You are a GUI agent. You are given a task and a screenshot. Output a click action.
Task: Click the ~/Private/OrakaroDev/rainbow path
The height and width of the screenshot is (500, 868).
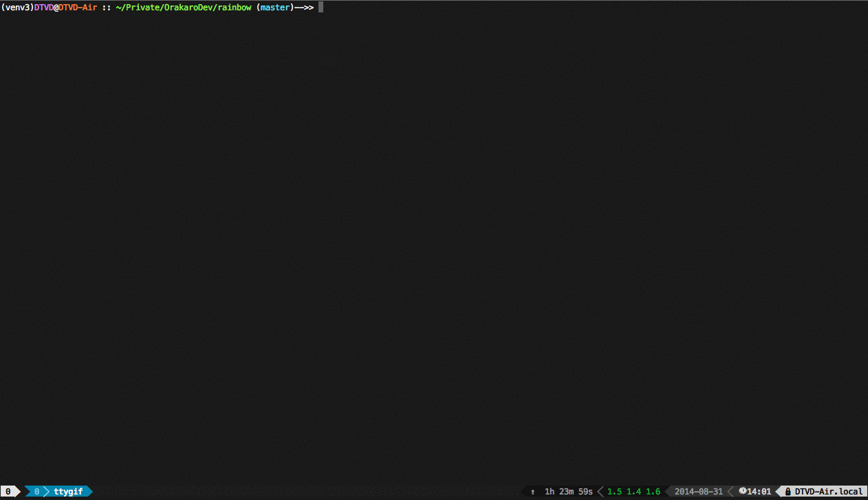coord(184,8)
